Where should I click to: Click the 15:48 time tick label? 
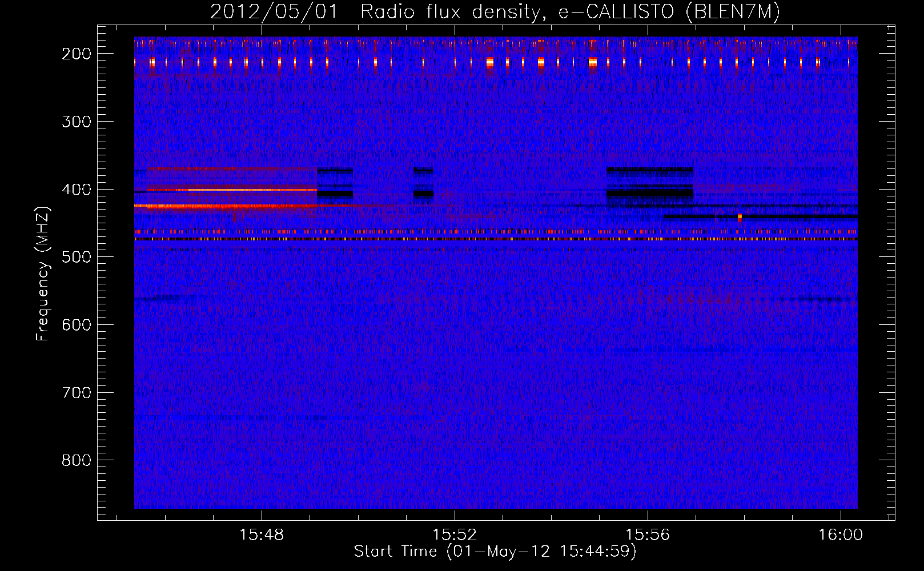[x=262, y=535]
